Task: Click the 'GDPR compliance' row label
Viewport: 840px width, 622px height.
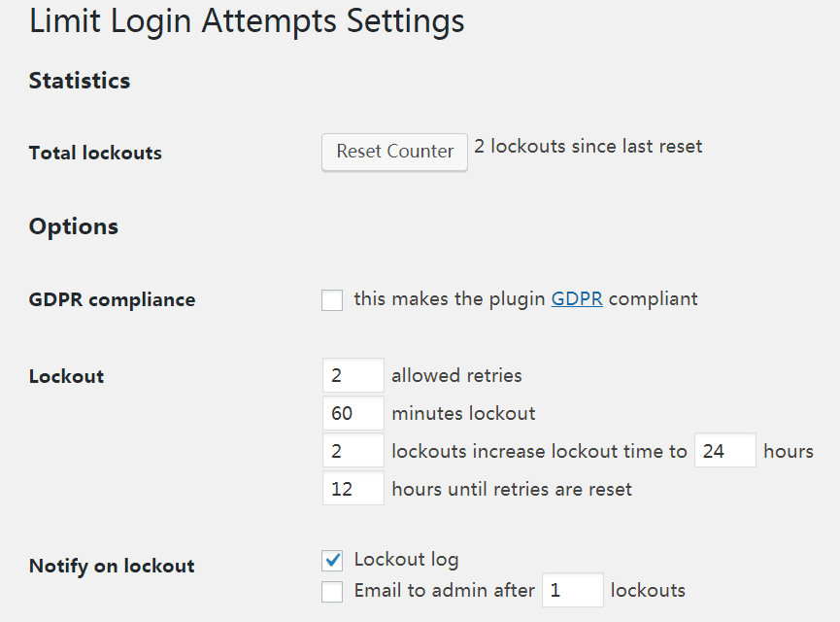Action: coord(112,299)
